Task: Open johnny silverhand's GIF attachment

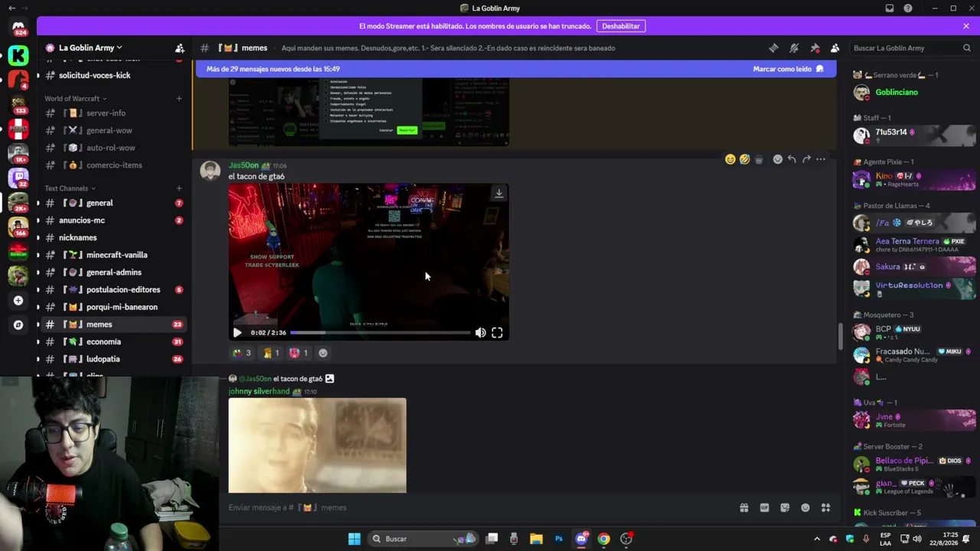Action: click(x=317, y=445)
